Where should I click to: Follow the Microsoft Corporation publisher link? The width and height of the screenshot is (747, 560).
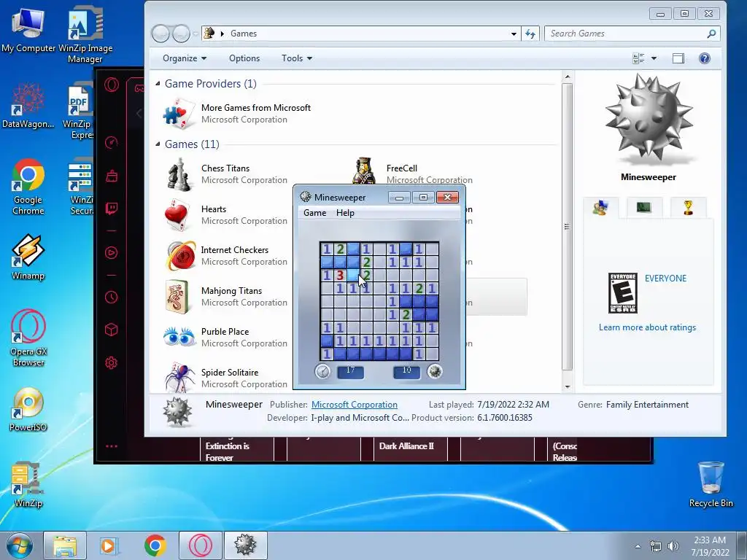354,404
